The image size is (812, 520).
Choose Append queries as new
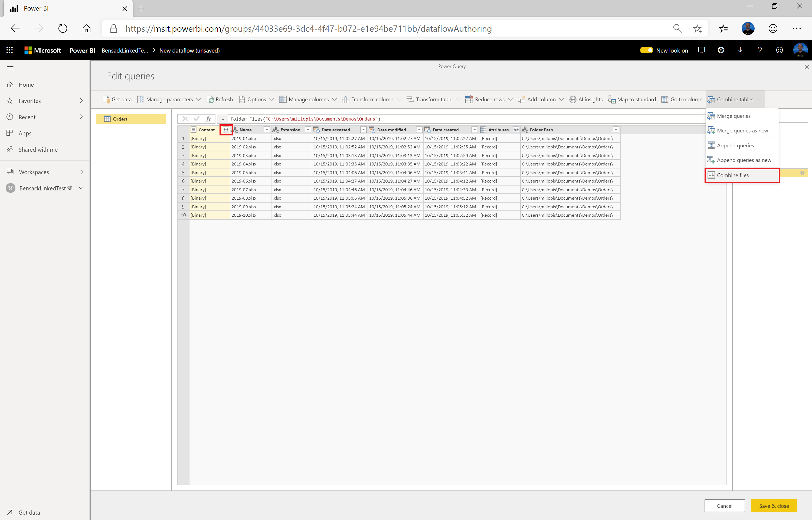coord(742,160)
